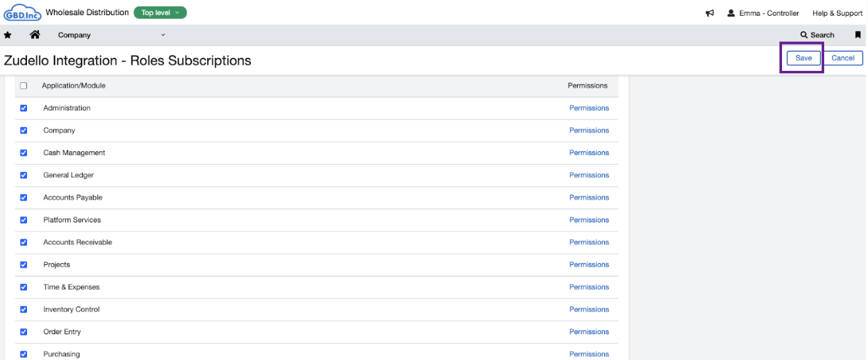The width and height of the screenshot is (868, 360).
Task: Click the Save button
Action: (803, 58)
